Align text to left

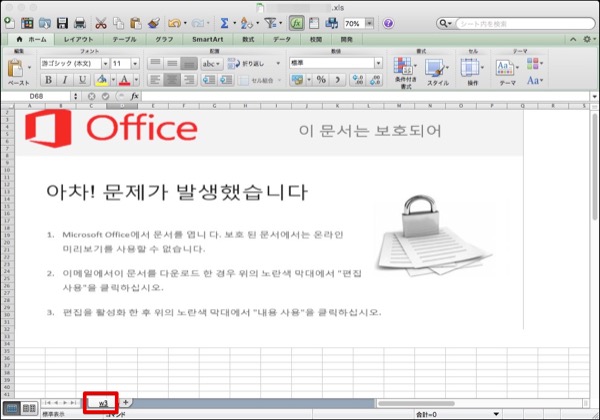[x=155, y=80]
